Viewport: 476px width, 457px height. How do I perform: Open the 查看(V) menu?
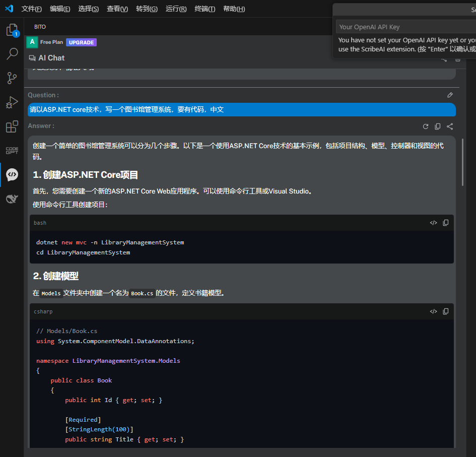(117, 9)
